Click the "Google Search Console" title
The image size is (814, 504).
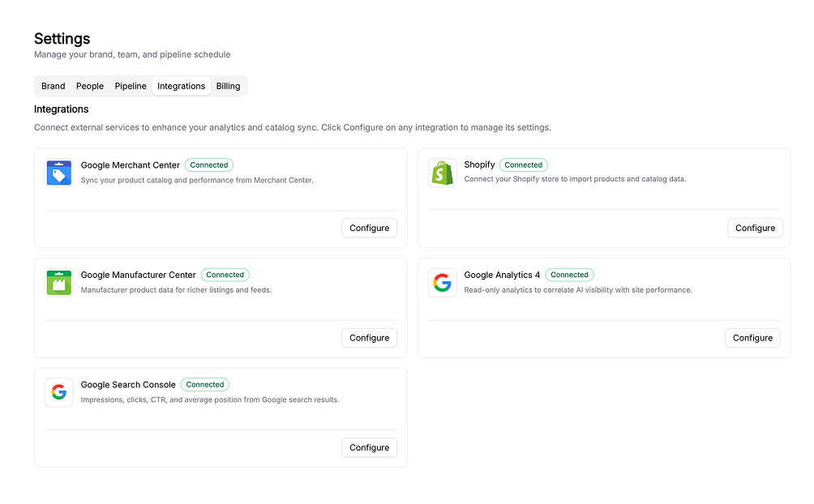pyautogui.click(x=128, y=385)
